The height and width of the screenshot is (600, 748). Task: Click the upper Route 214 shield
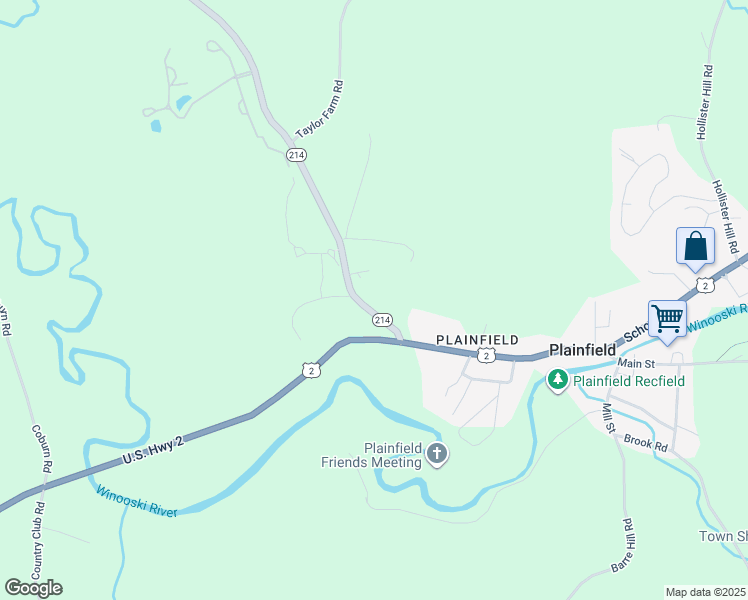(x=296, y=155)
